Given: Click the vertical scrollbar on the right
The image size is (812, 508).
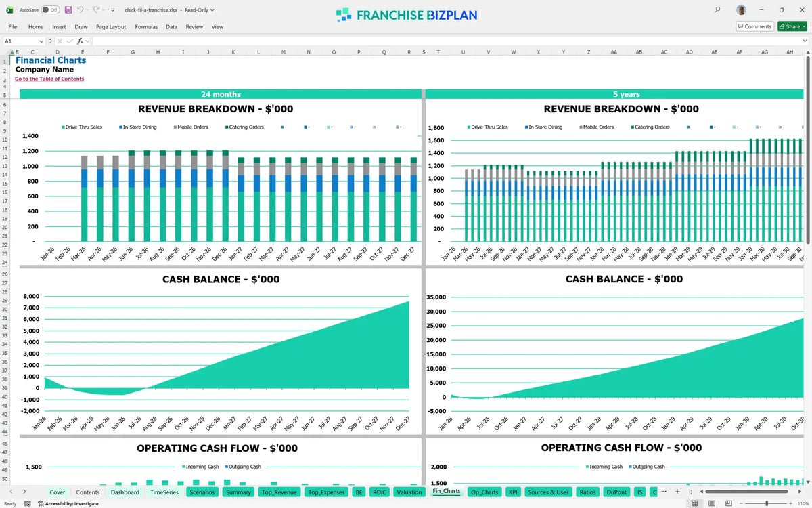Looking at the screenshot, I should pyautogui.click(x=807, y=149).
